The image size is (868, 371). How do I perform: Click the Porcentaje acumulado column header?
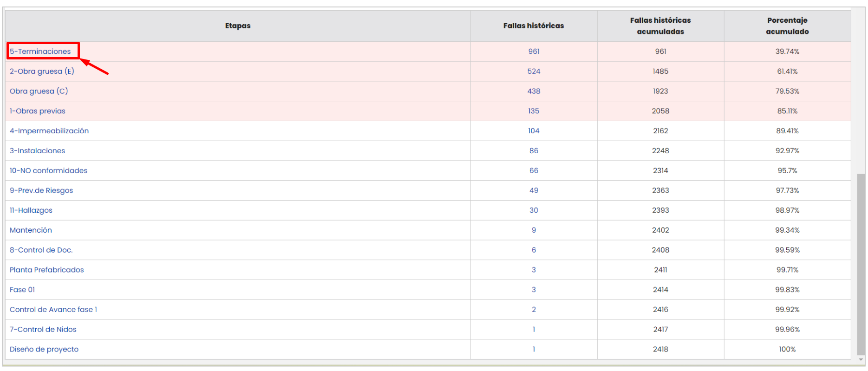click(787, 26)
